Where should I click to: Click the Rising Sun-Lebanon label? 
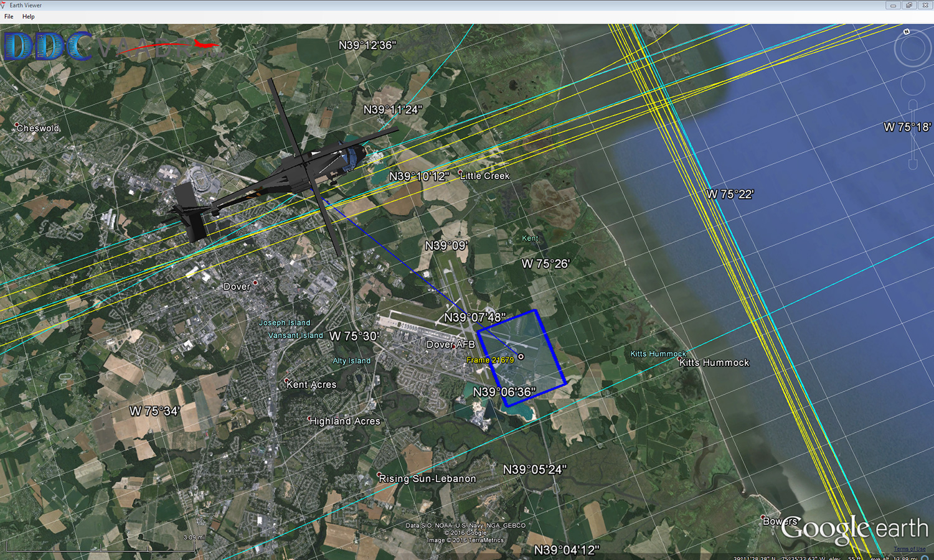pos(428,478)
